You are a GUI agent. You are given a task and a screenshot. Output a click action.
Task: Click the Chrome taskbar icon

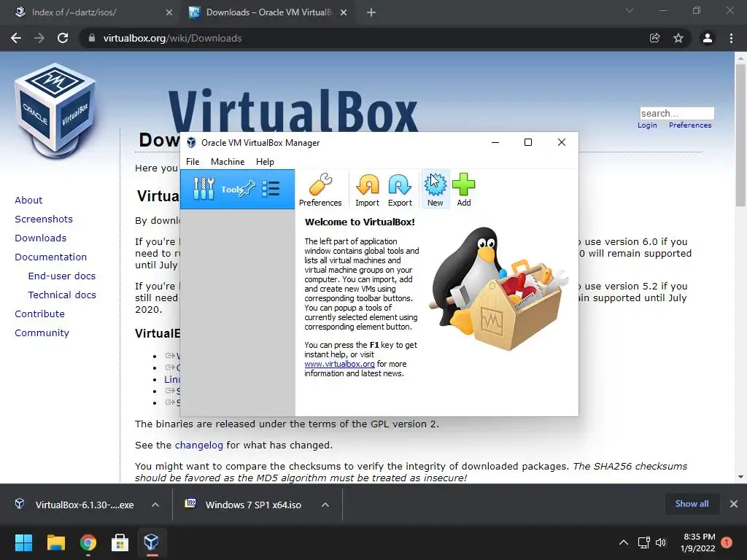click(88, 542)
